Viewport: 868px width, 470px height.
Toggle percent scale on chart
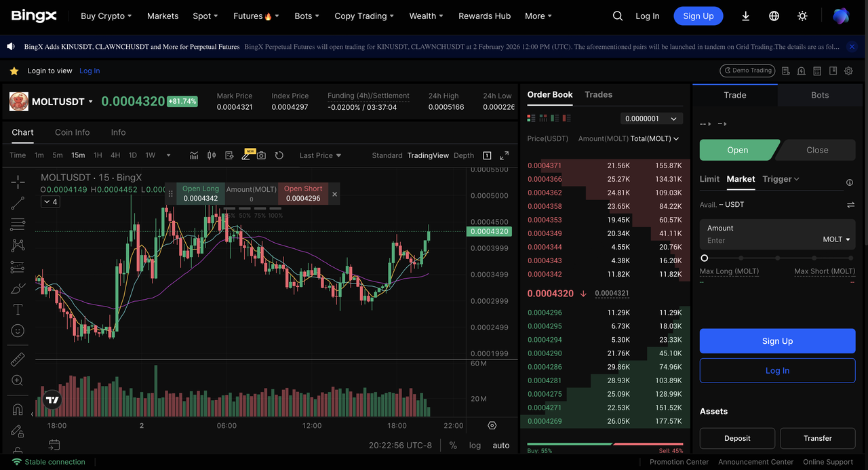[x=453, y=446]
